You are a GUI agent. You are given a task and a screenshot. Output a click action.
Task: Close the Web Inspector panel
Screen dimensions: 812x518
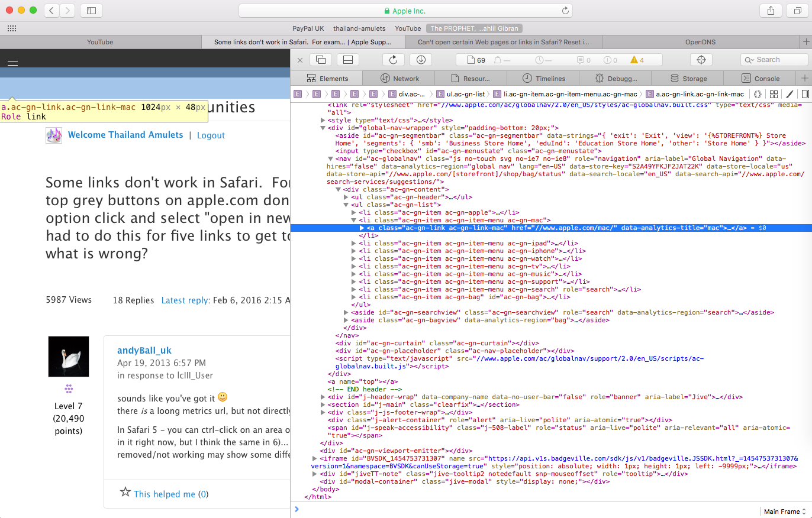[300, 60]
